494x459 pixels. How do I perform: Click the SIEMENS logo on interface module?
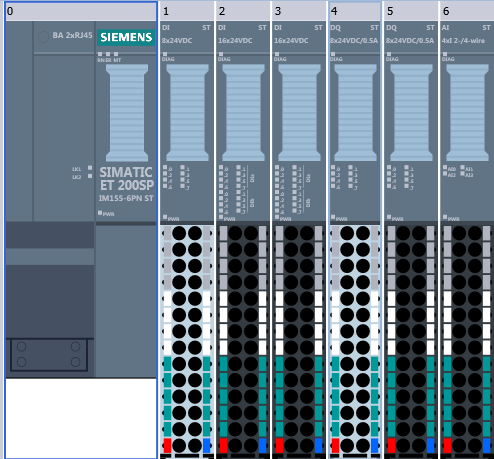click(126, 37)
